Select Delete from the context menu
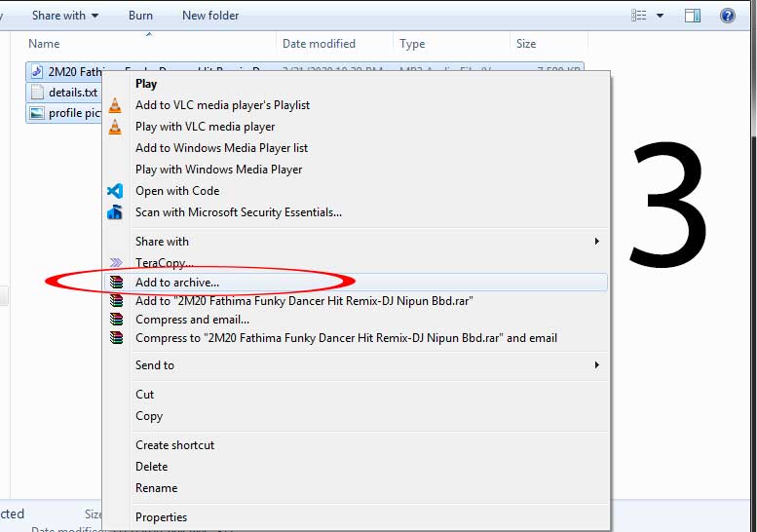This screenshot has width=757, height=532. coord(152,467)
